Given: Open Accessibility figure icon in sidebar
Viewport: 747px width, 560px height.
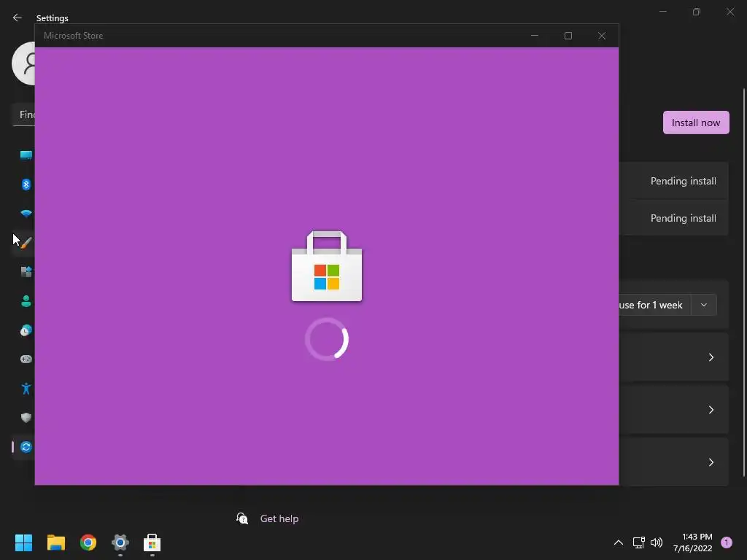Looking at the screenshot, I should (x=26, y=389).
